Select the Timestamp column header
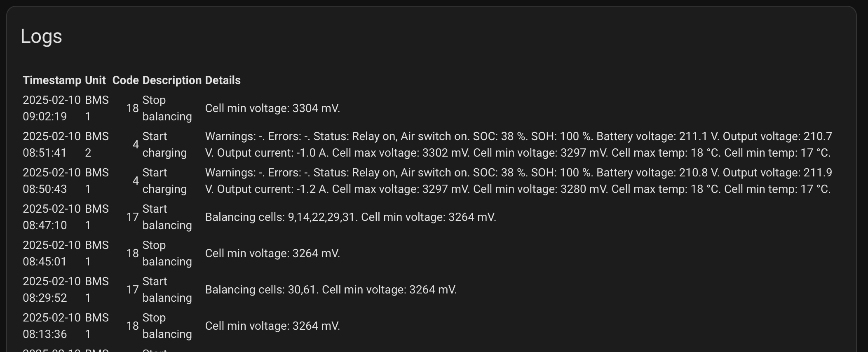This screenshot has height=352, width=868. click(52, 80)
